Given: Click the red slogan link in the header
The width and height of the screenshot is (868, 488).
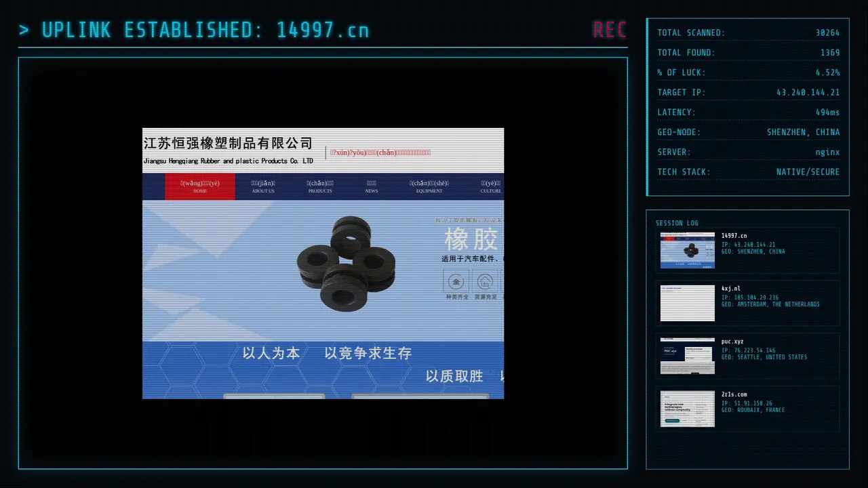Looking at the screenshot, I should coord(380,152).
